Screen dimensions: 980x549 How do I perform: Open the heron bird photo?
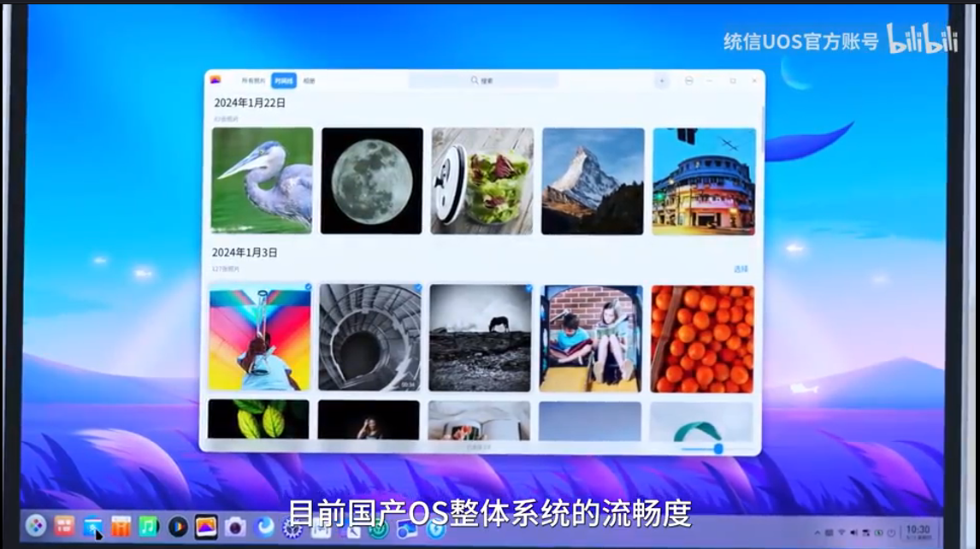point(262,180)
